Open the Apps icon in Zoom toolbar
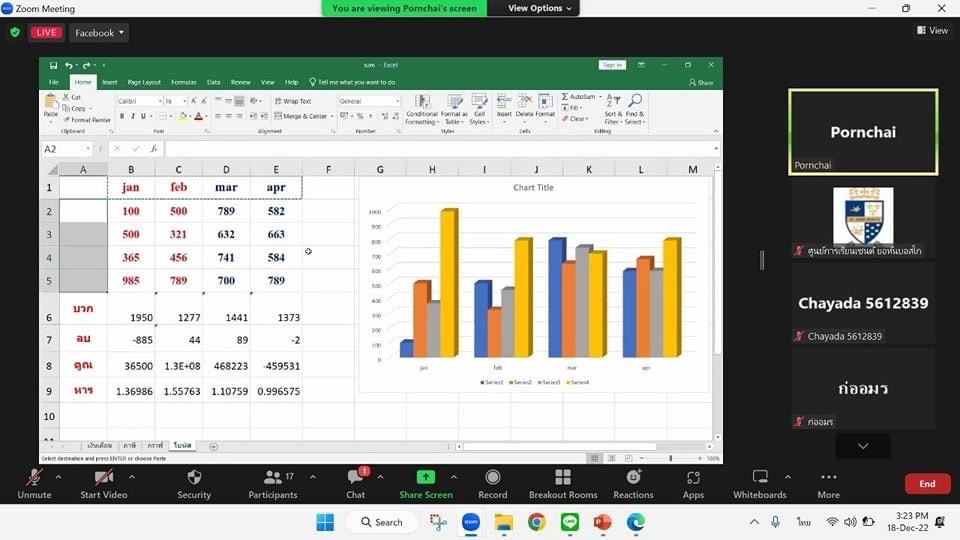960x540 pixels. [693, 478]
